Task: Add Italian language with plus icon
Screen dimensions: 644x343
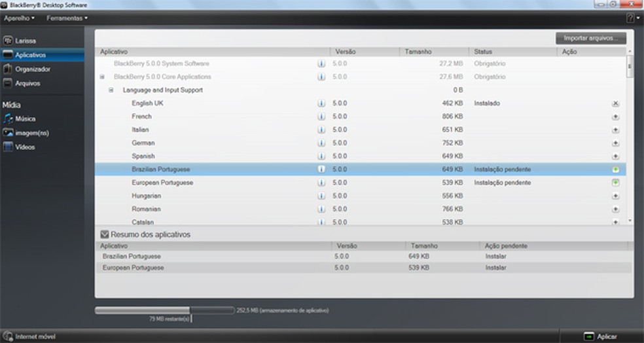Action: (x=615, y=130)
